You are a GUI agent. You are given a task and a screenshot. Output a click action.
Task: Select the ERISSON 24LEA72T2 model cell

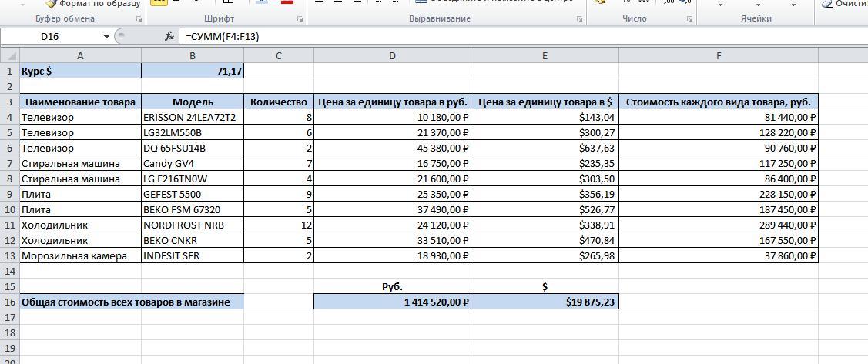point(193,117)
